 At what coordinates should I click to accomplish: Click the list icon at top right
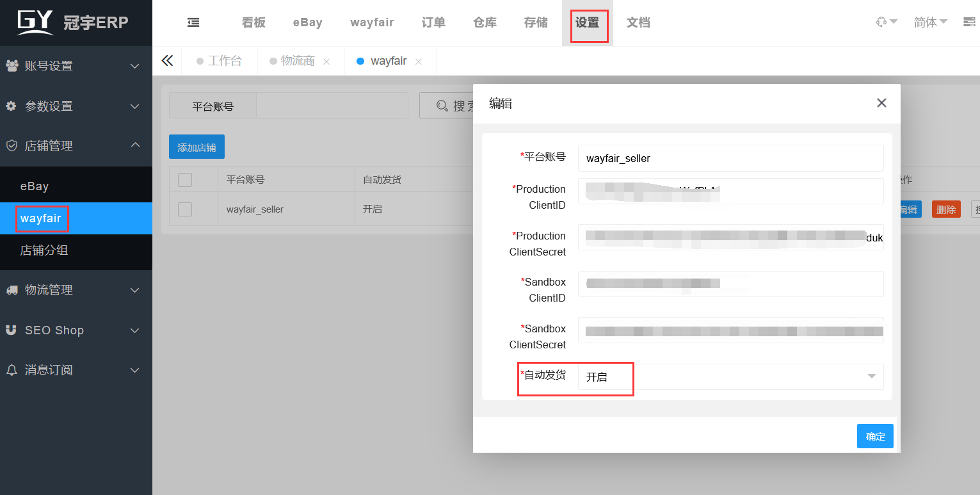(969, 22)
